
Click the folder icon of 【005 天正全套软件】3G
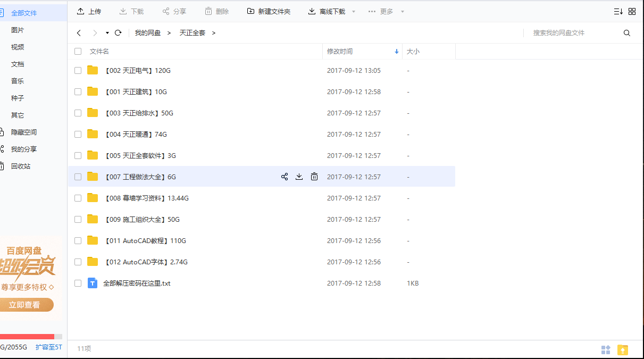93,155
